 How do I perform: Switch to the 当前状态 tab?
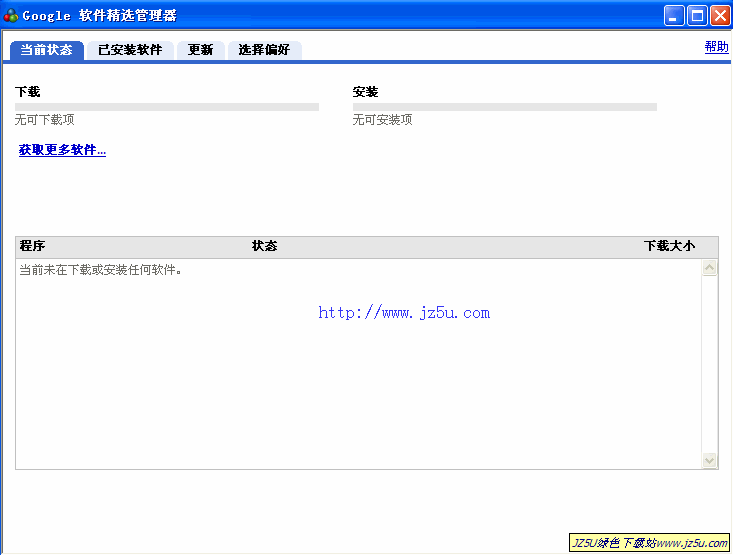point(47,50)
